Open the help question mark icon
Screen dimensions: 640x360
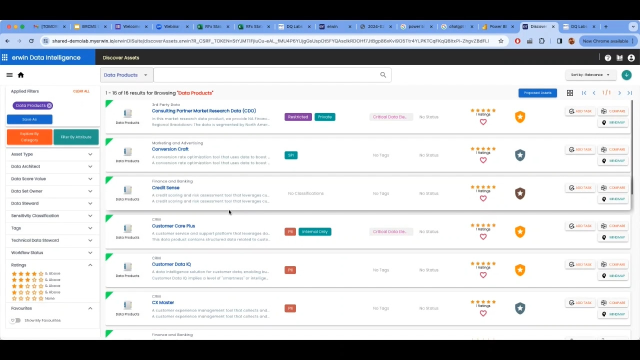point(608,58)
